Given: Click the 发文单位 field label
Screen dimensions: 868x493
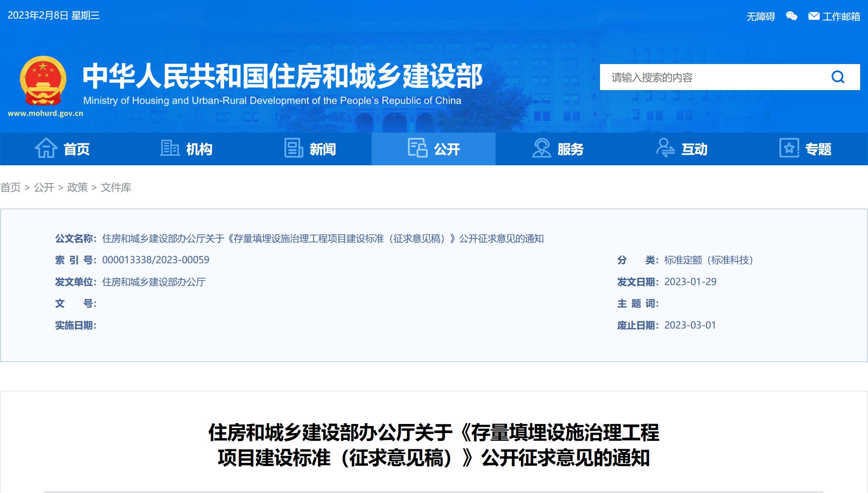Looking at the screenshot, I should tap(76, 282).
